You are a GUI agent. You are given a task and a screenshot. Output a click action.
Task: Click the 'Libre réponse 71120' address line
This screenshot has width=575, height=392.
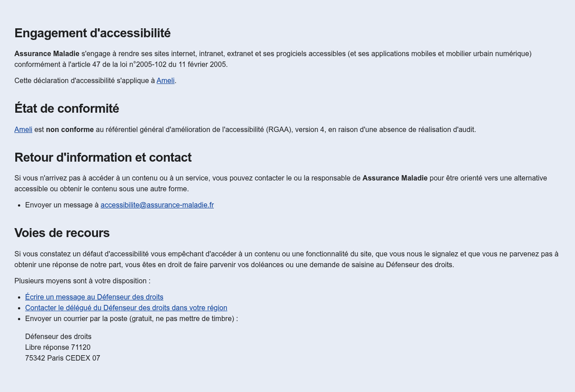click(58, 348)
